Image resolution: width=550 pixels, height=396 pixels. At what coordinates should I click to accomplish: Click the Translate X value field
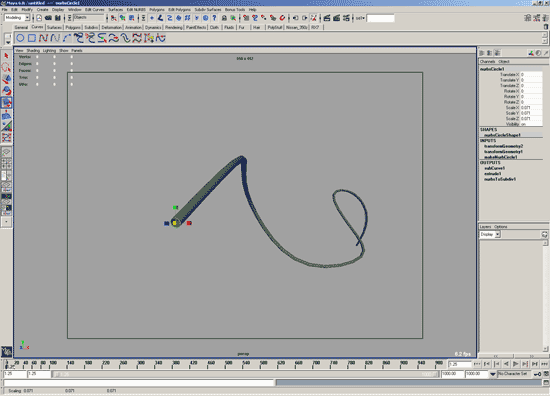click(531, 75)
